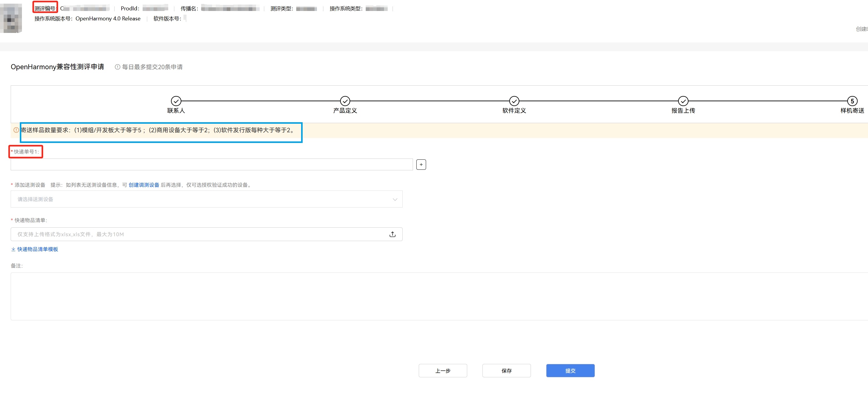The width and height of the screenshot is (868, 395).
Task: Click the 测评编号 label
Action: [x=45, y=9]
